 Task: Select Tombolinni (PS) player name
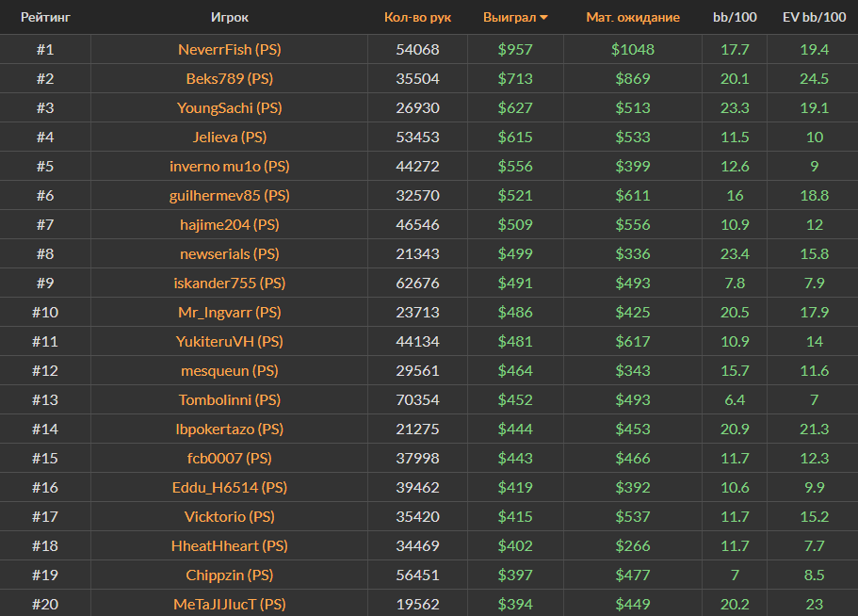tap(230, 399)
